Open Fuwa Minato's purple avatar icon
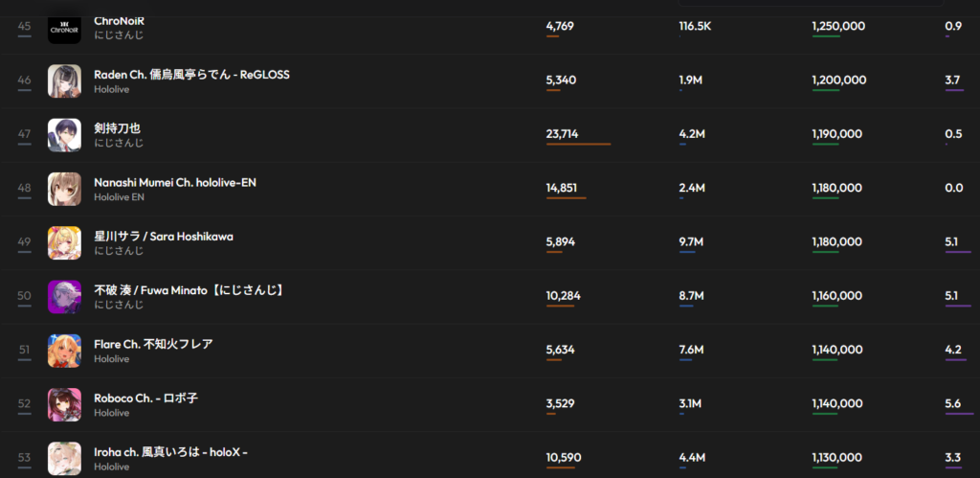The height and width of the screenshot is (478, 980). 64,296
